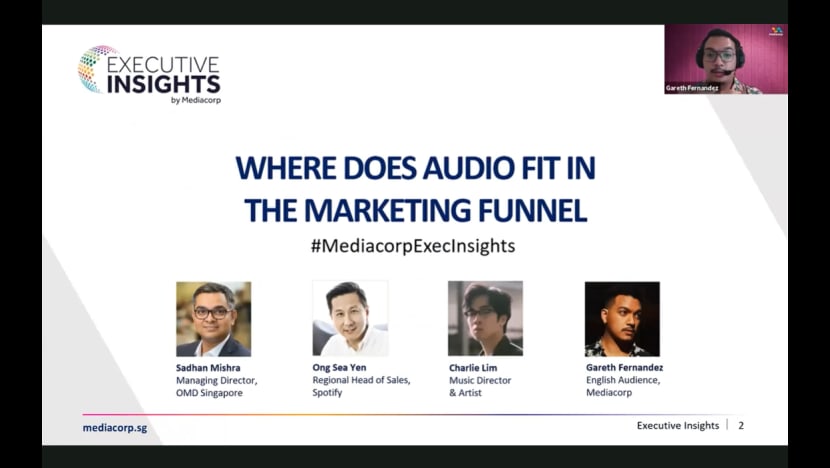830x468 pixels.
Task: Click '& Artist' text
Action: tap(465, 393)
